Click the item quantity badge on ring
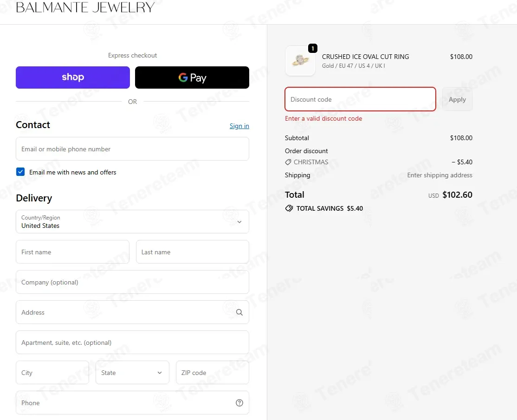 (x=313, y=48)
